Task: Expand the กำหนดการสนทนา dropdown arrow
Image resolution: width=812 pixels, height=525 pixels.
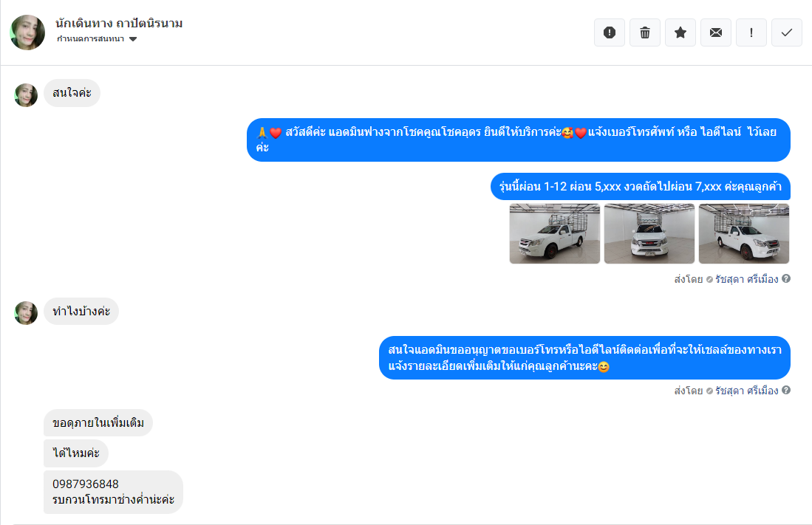Action: pyautogui.click(x=133, y=39)
